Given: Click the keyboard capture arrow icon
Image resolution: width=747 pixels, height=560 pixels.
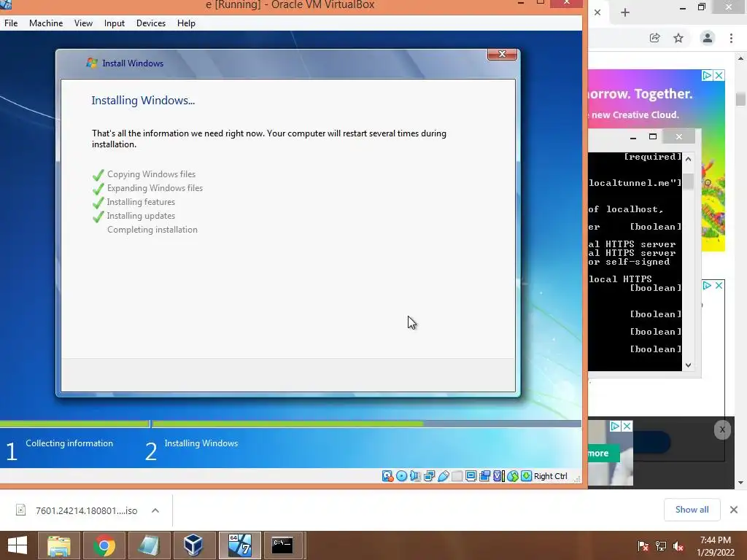Looking at the screenshot, I should click(527, 476).
